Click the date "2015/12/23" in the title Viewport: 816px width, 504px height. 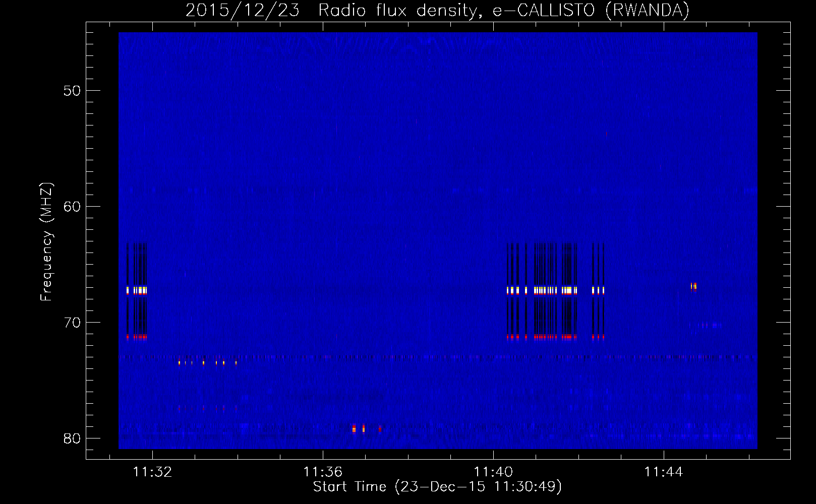pos(243,11)
